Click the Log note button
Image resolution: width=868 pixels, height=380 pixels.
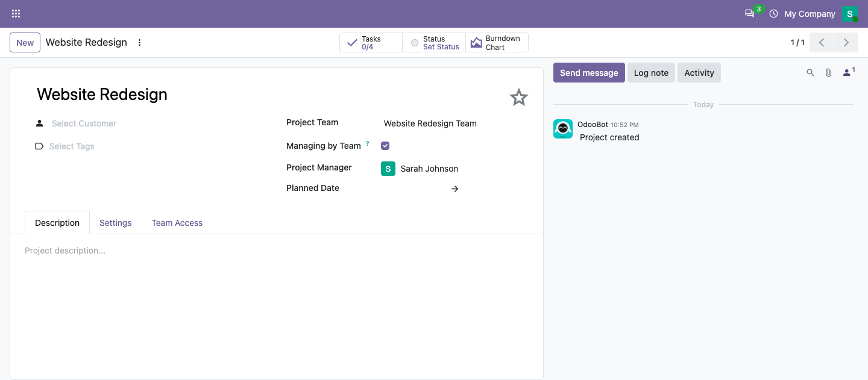[x=651, y=73]
